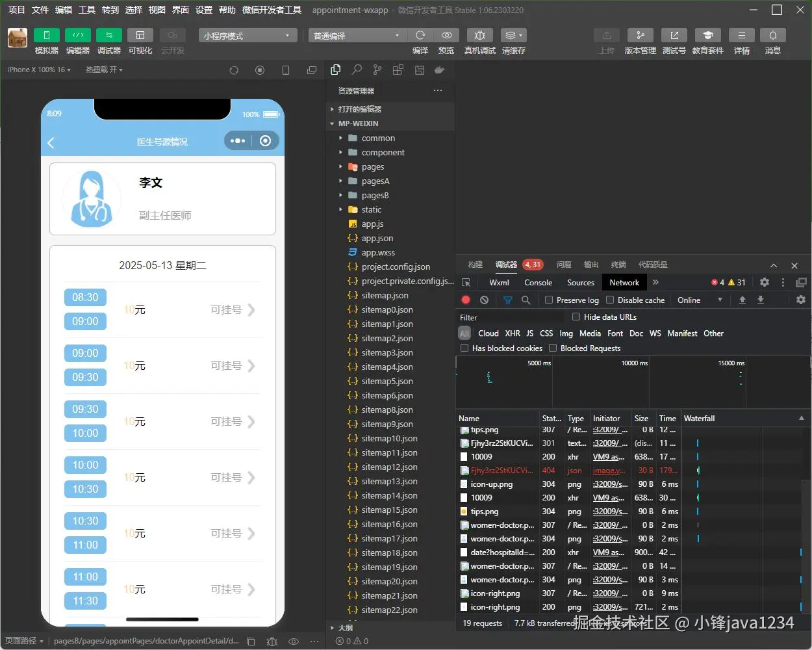Enable Preserve log checkbox

[549, 300]
